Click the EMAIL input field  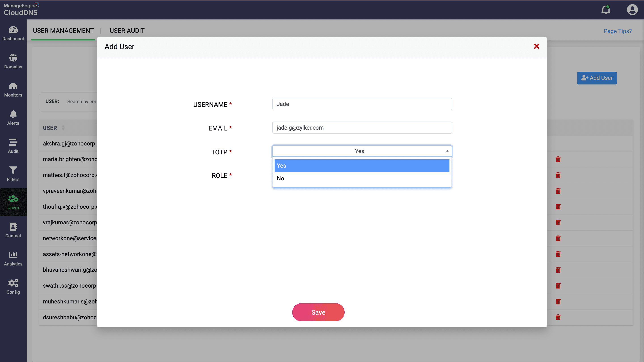coord(362,128)
